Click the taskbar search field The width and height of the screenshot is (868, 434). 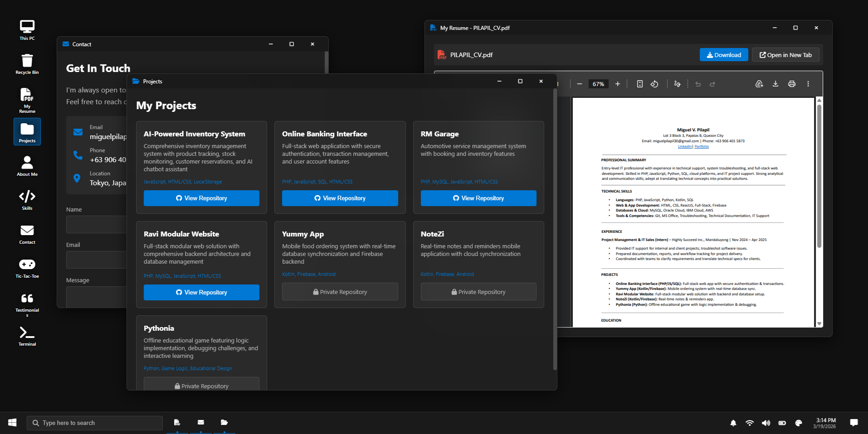click(x=95, y=423)
